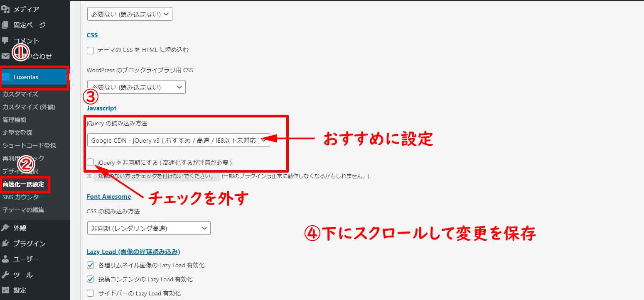Open the ユーザー menu label
644x300 pixels.
pyautogui.click(x=26, y=259)
